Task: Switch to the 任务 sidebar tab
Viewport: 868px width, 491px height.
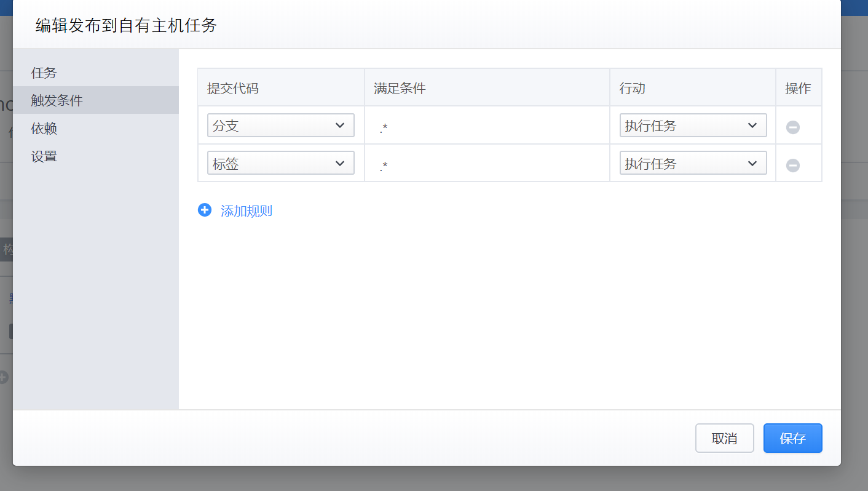Action: point(44,73)
